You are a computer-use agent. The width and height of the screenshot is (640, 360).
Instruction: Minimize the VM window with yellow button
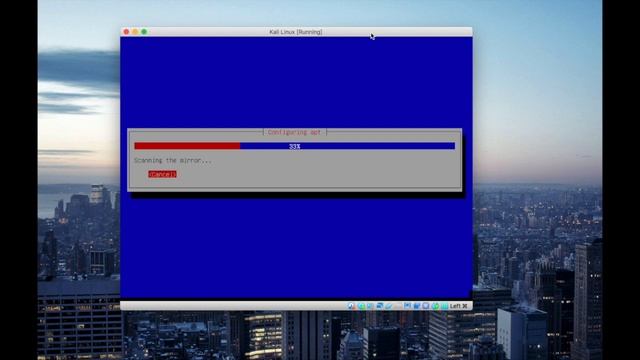tap(135, 32)
